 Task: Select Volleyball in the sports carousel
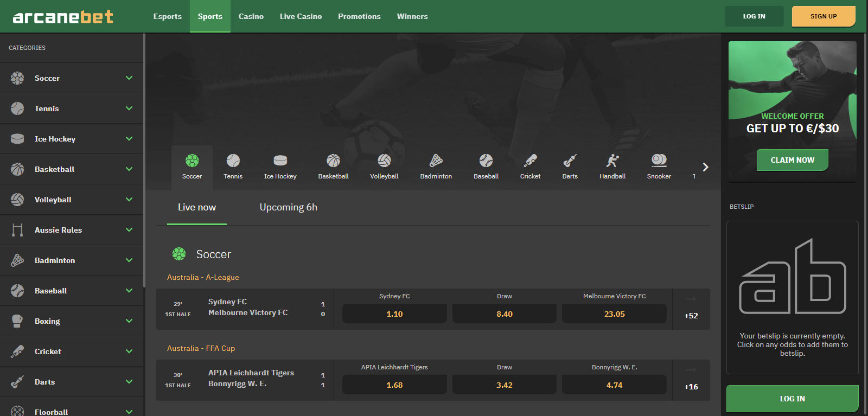pyautogui.click(x=385, y=167)
